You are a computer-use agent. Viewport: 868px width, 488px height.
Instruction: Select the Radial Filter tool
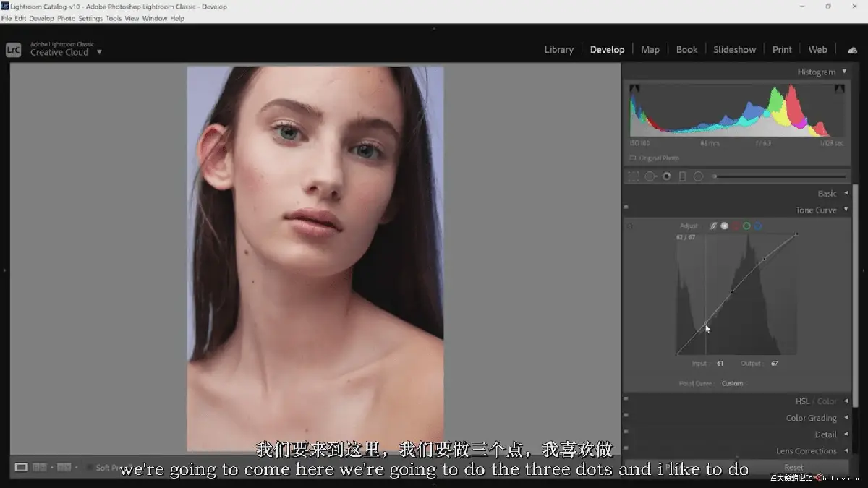click(x=698, y=176)
